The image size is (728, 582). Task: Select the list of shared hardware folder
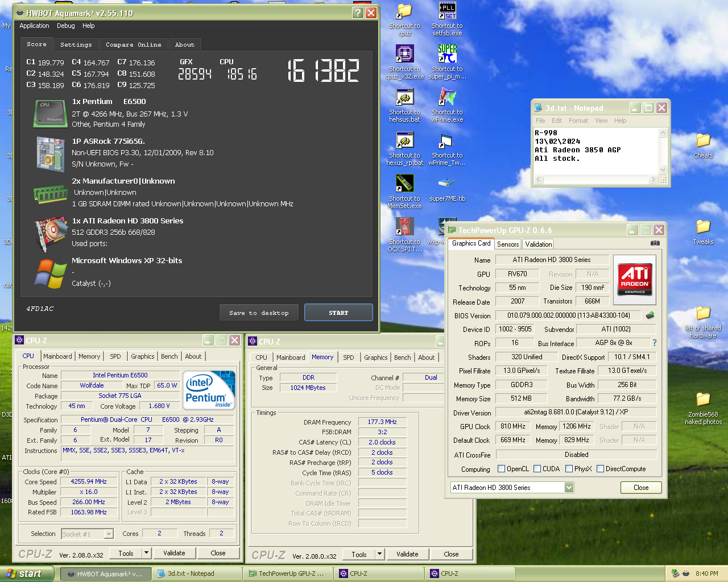(703, 322)
